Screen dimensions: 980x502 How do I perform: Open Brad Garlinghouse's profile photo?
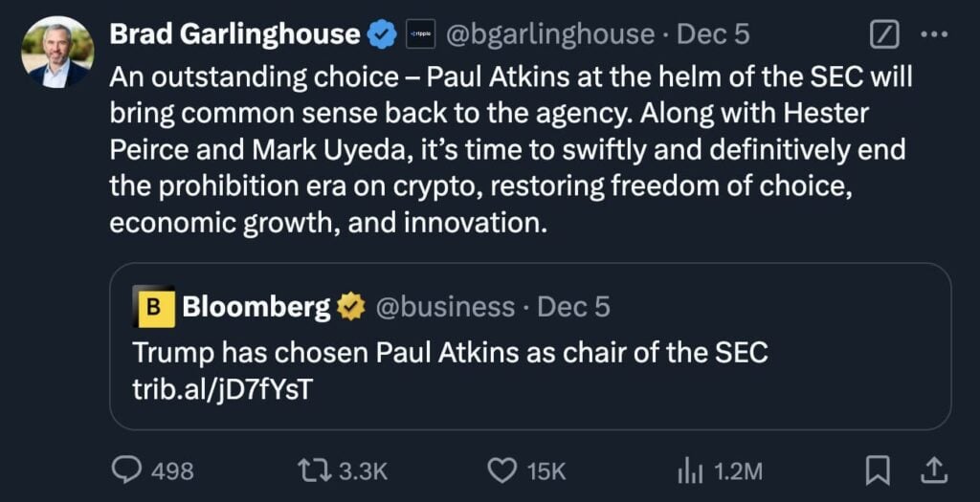point(57,53)
